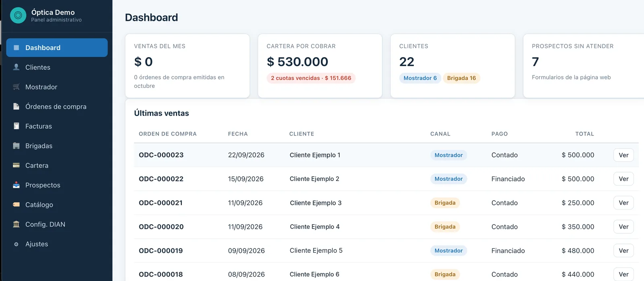Open Mostrador in the sidebar
The height and width of the screenshot is (281, 644).
(57, 87)
